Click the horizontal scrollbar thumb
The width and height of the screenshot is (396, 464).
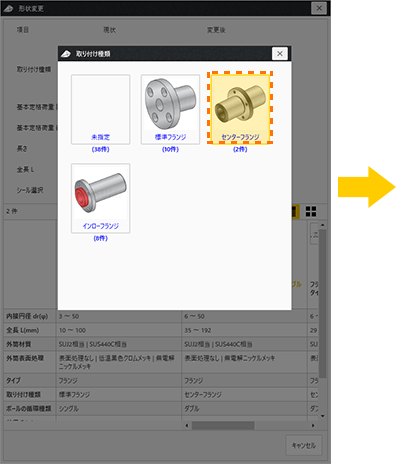click(223, 425)
